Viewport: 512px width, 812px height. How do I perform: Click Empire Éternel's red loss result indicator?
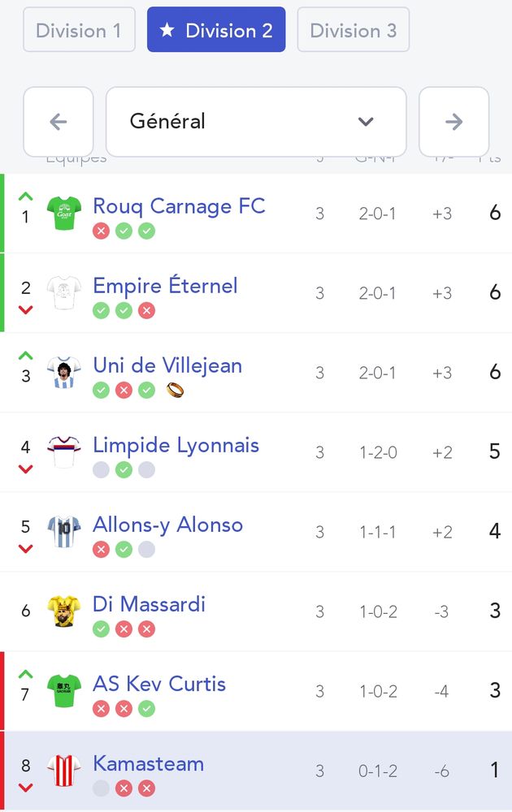[x=146, y=311]
